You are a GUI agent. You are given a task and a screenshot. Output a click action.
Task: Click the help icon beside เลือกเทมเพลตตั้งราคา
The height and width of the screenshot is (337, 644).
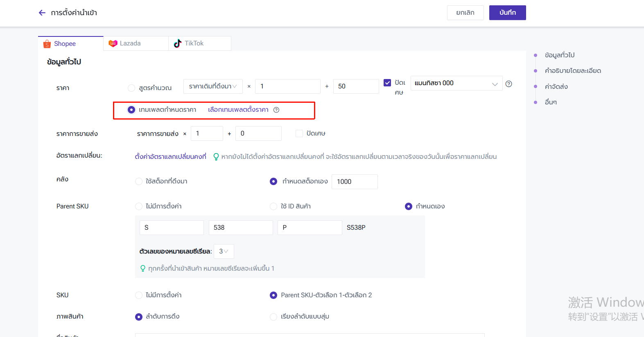276,110
